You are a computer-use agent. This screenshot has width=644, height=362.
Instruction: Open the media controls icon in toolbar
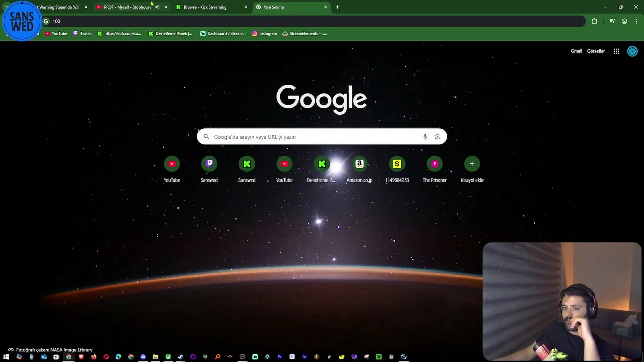[x=612, y=21]
